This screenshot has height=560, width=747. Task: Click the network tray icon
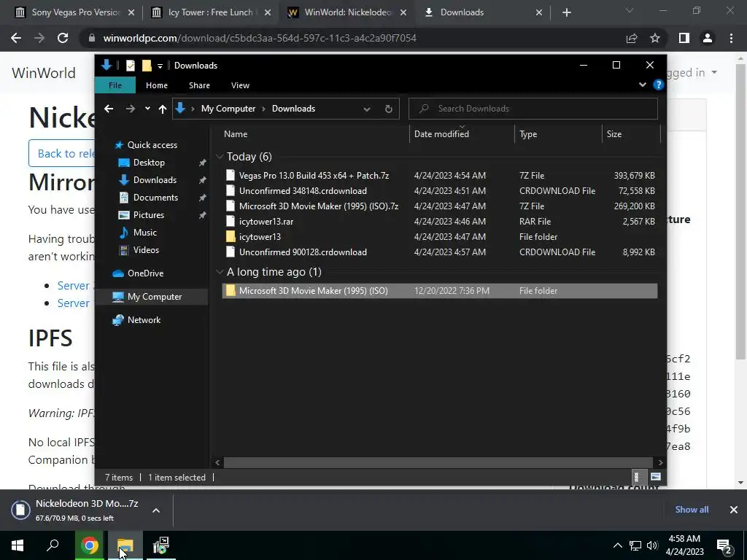(635, 545)
